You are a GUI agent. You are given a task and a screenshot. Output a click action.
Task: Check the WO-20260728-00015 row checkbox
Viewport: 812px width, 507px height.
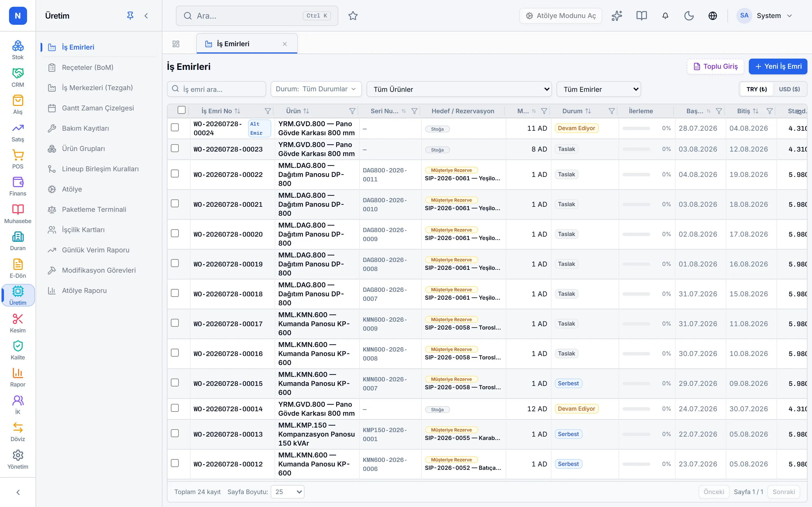point(175,383)
